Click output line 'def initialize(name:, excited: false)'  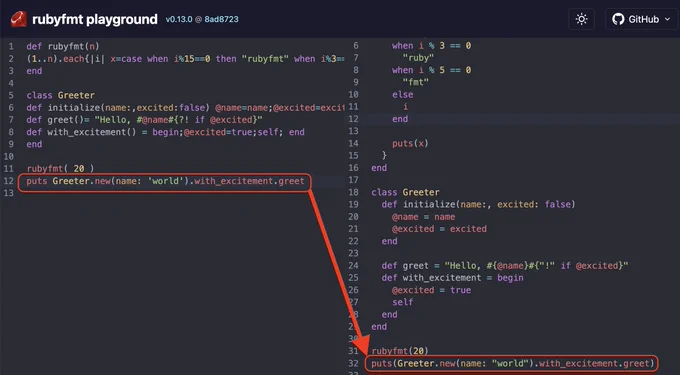click(478, 204)
